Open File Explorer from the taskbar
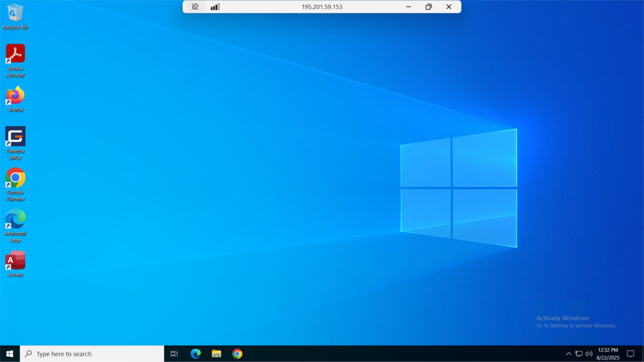644x362 pixels. pyautogui.click(x=216, y=354)
